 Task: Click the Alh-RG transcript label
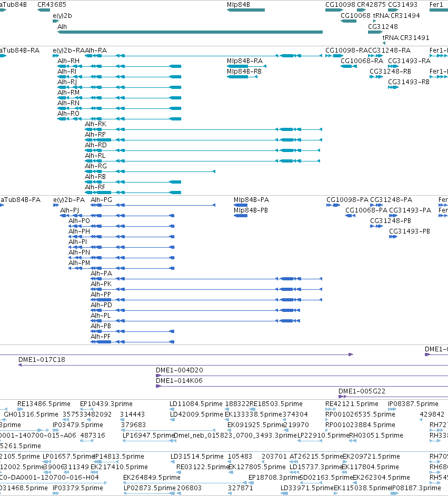[96, 166]
